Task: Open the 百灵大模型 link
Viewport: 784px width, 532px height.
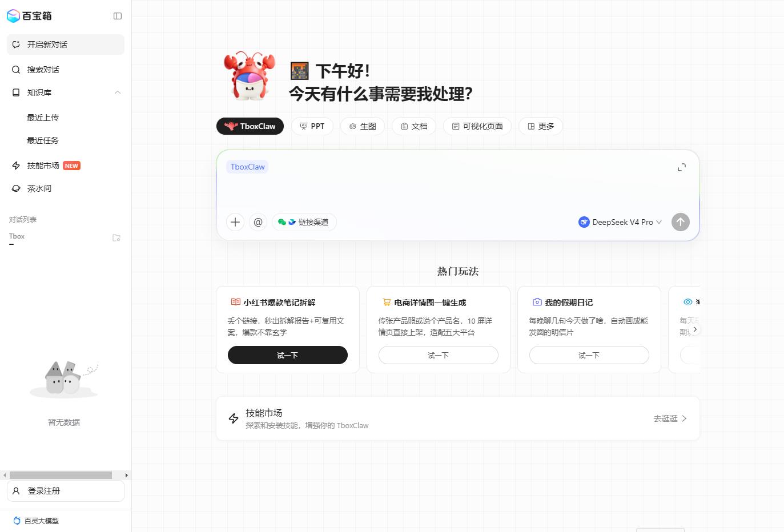Action: tap(36, 521)
